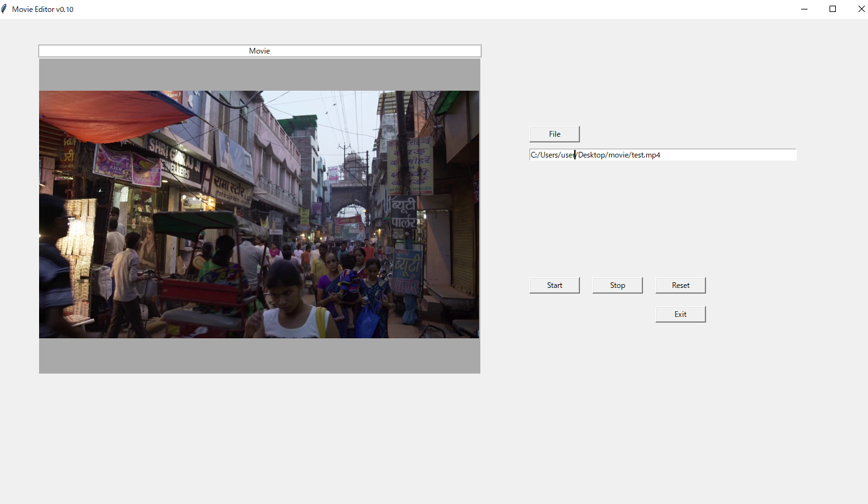Click the movie preview frame
This screenshot has height=504, width=868.
click(260, 216)
